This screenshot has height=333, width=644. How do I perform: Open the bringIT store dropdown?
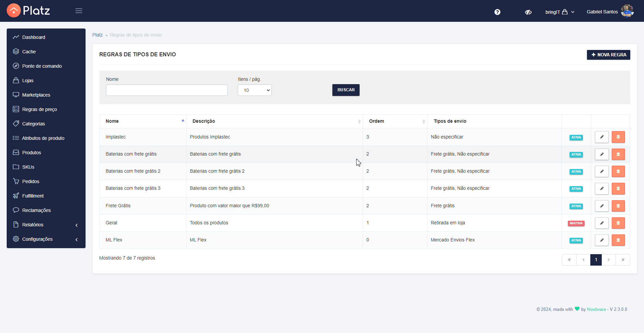(x=560, y=12)
